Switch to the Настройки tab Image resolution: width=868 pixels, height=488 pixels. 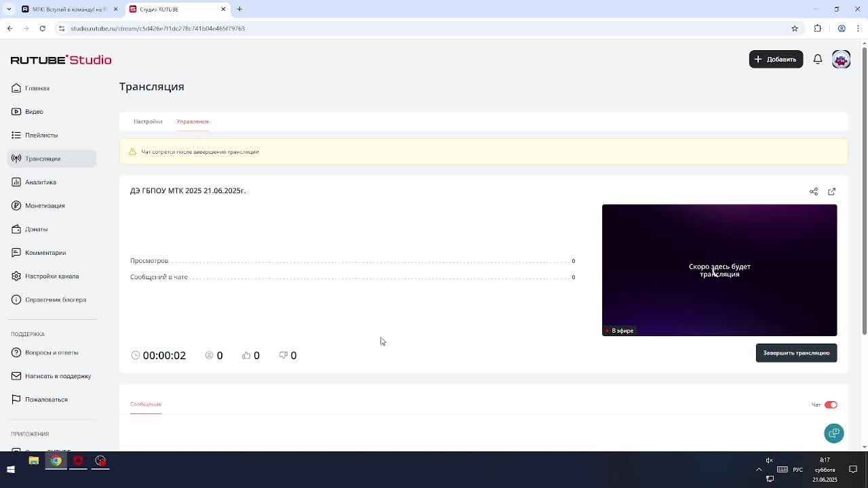tap(148, 121)
